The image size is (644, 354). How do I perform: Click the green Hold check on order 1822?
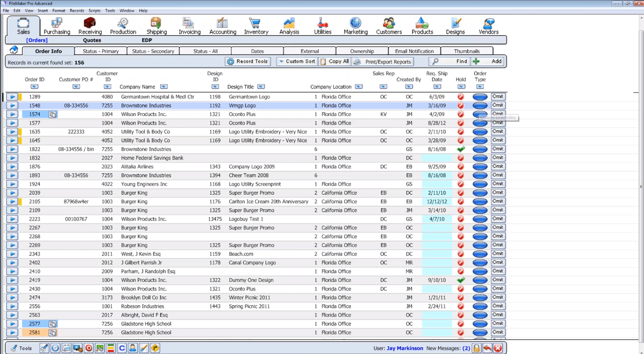[x=461, y=149]
